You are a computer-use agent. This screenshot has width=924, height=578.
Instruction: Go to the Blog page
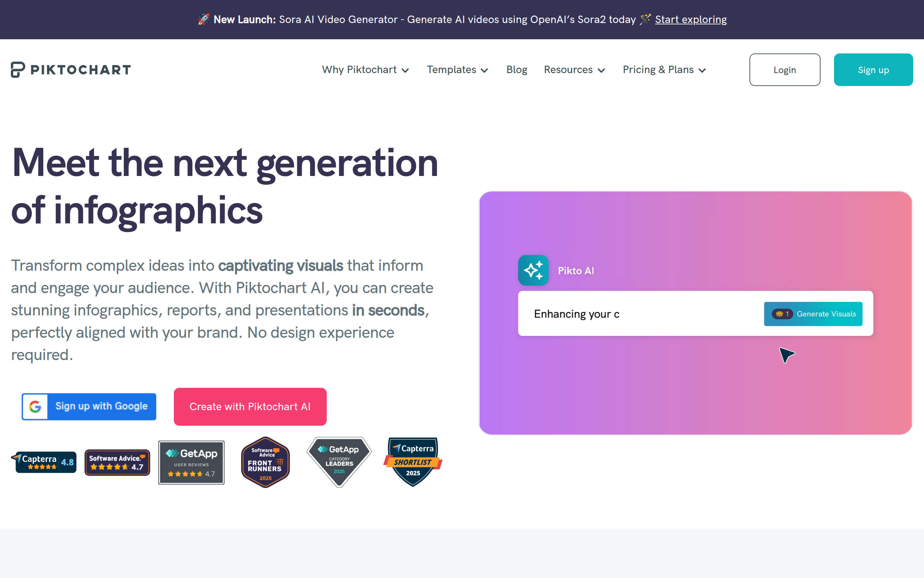click(516, 70)
